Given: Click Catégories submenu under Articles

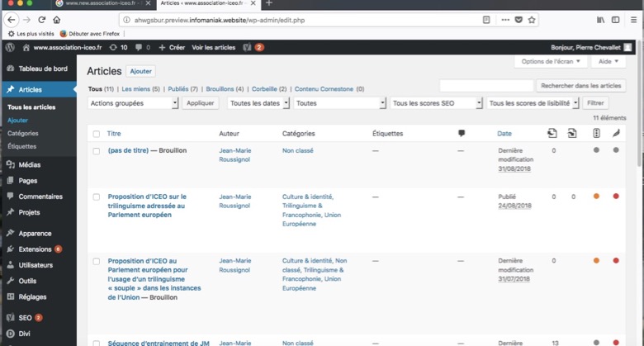Looking at the screenshot, I should coord(23,133).
